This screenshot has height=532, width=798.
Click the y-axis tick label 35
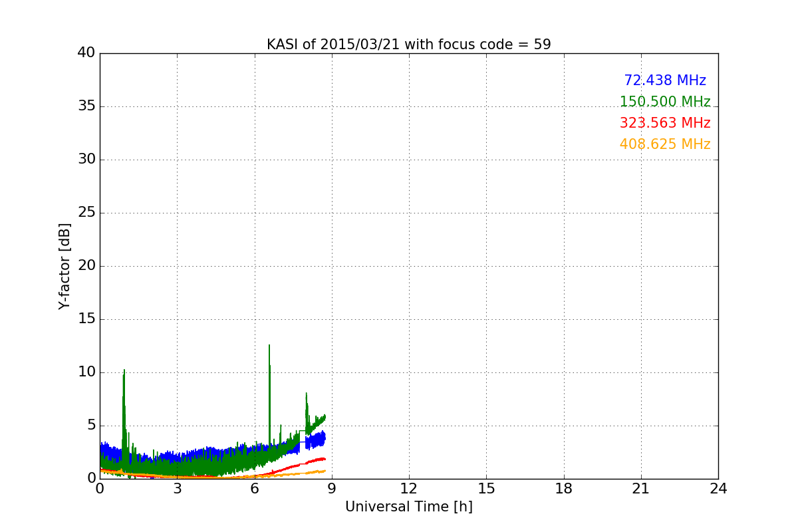pos(86,106)
